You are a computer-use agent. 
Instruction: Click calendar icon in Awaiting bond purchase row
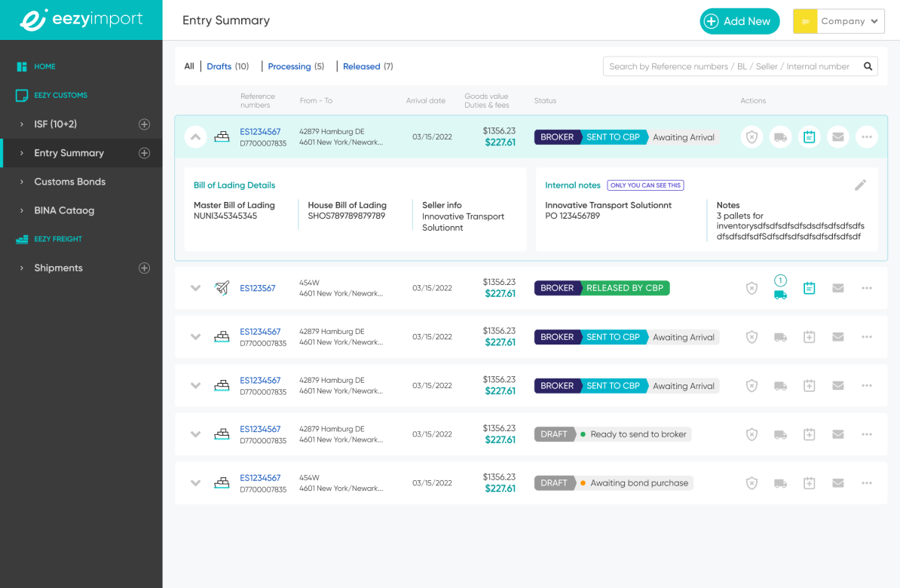(x=809, y=483)
